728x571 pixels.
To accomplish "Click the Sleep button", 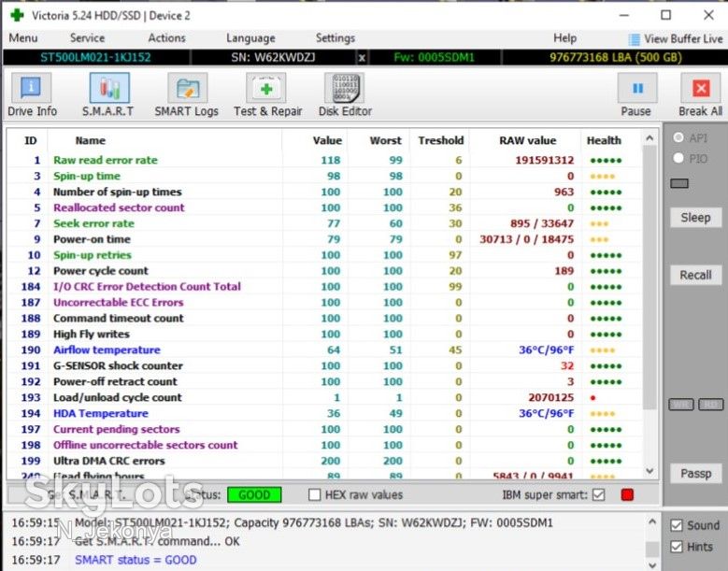I will click(x=695, y=217).
